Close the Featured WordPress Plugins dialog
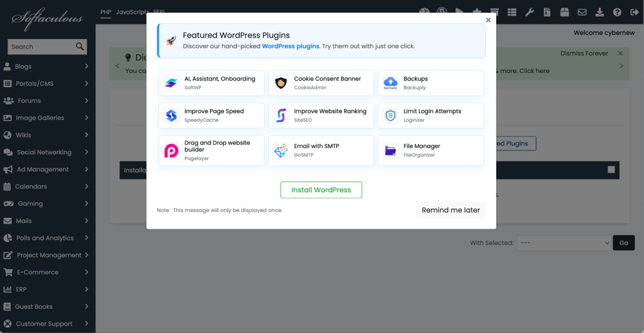 click(x=488, y=20)
